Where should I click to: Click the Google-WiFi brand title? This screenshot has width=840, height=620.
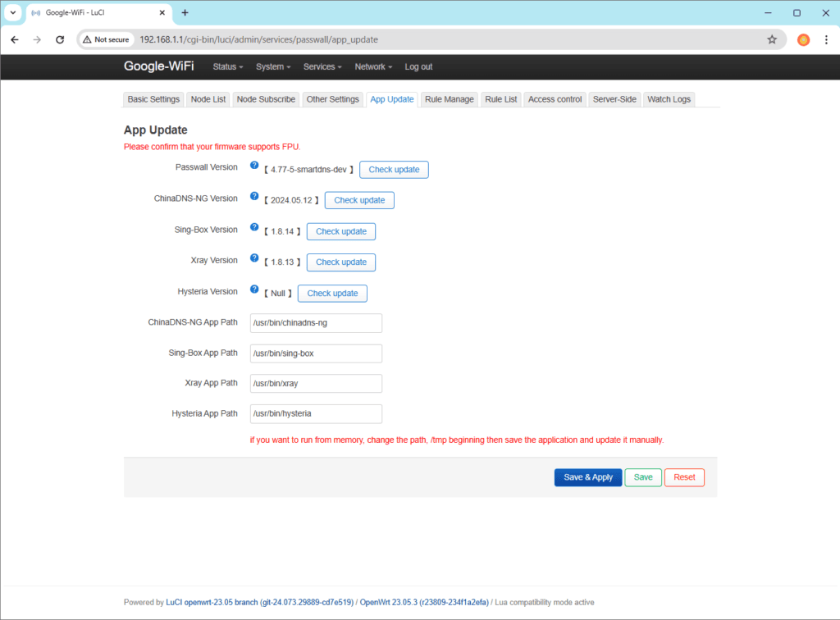tap(158, 66)
